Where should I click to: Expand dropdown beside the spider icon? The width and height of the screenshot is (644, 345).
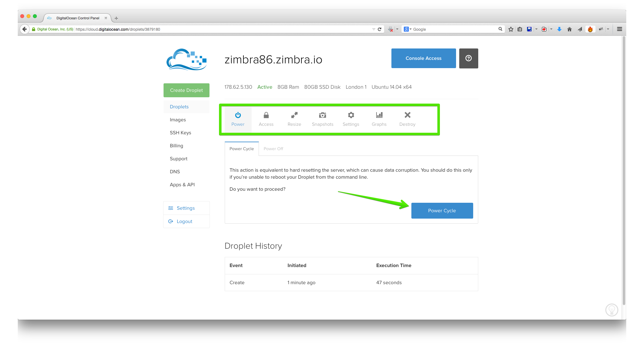(608, 29)
